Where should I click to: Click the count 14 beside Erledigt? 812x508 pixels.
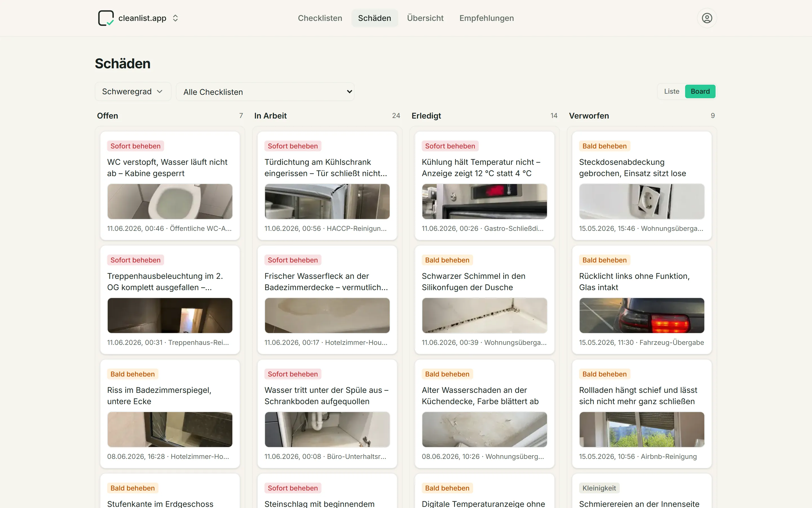pos(554,116)
